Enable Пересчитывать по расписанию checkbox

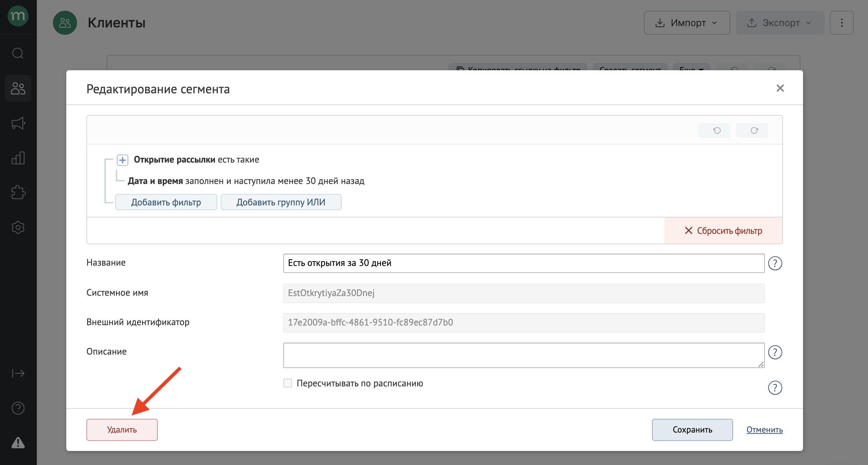point(287,383)
